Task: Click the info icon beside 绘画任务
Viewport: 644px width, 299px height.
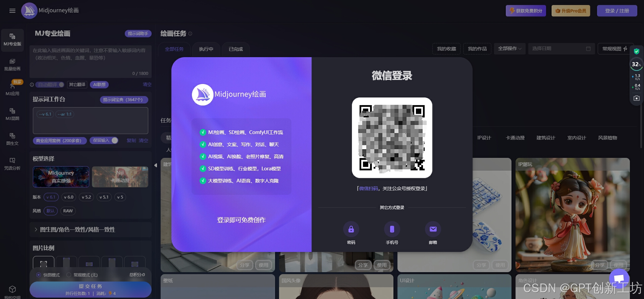Action: pos(190,34)
